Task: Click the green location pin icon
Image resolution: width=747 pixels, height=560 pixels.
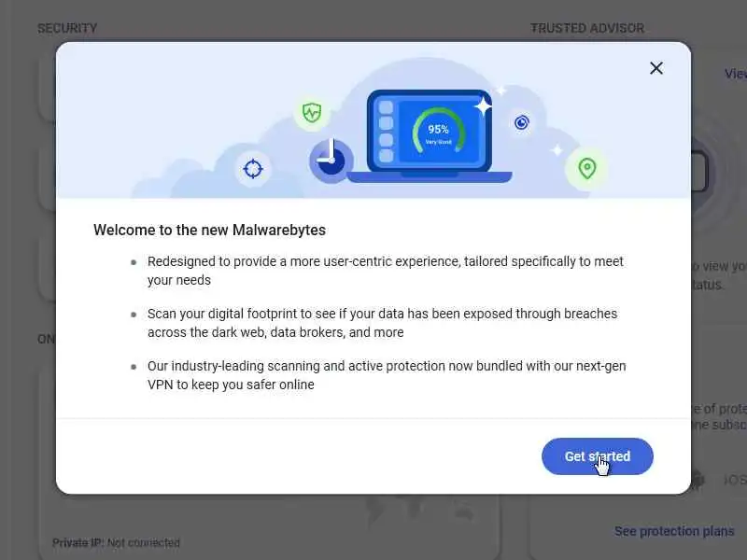Action: (x=587, y=169)
